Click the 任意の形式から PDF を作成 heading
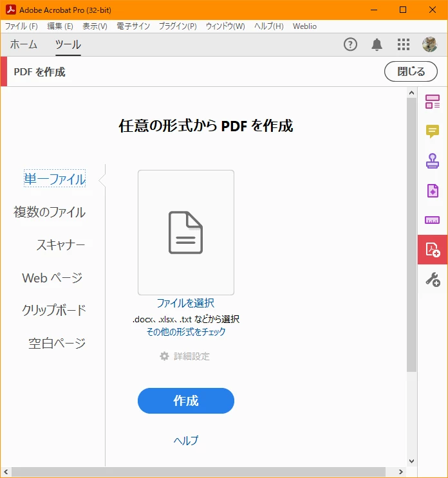 [206, 125]
